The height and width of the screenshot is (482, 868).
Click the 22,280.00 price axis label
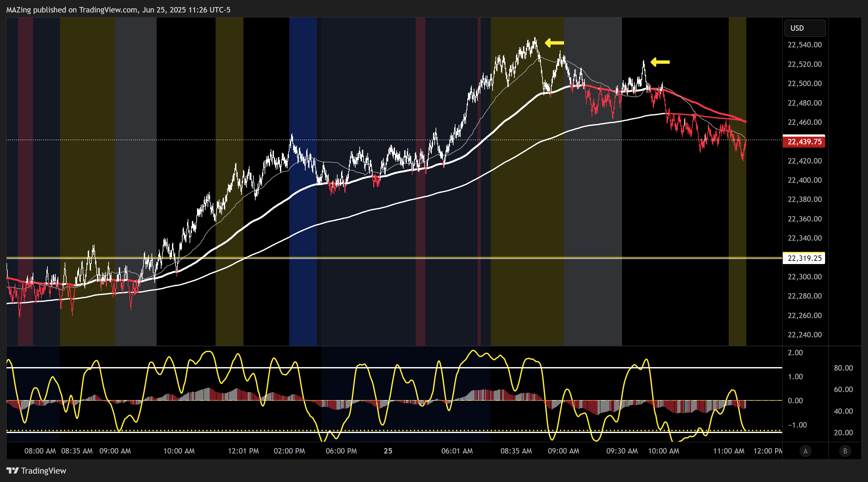(805, 296)
